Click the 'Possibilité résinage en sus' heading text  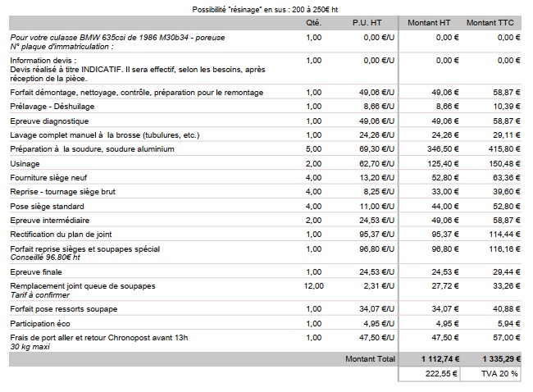point(265,8)
